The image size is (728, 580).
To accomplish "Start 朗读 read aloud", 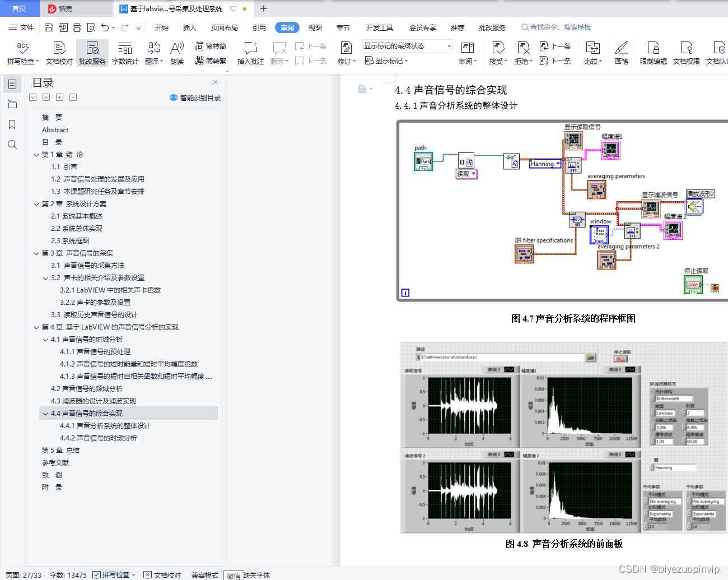I will click(x=177, y=53).
